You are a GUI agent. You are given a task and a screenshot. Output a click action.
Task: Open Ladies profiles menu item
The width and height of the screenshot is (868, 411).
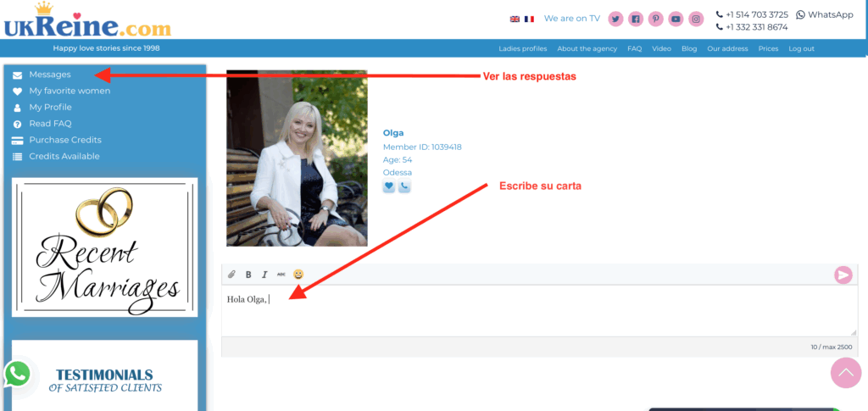point(522,48)
